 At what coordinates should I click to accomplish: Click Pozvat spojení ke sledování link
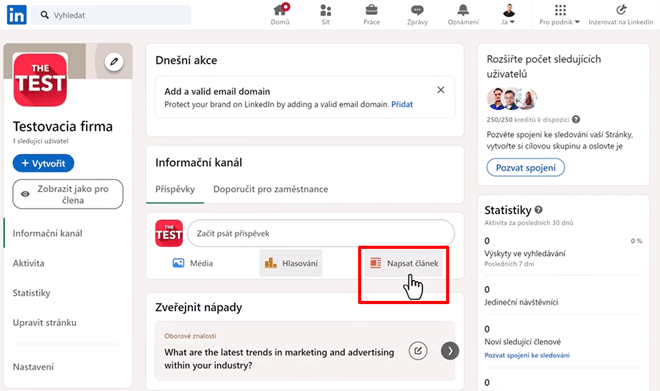(x=527, y=355)
